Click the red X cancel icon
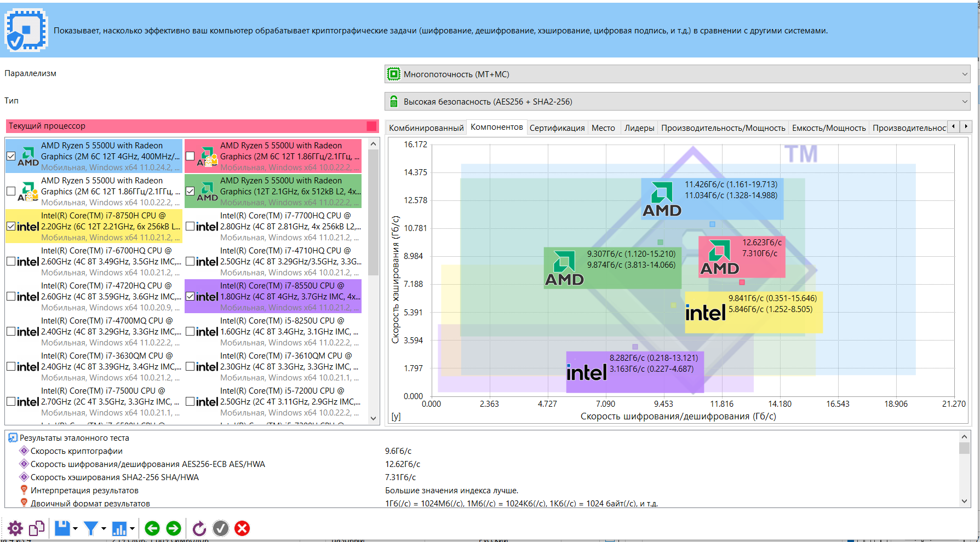980x542 pixels. (x=242, y=528)
